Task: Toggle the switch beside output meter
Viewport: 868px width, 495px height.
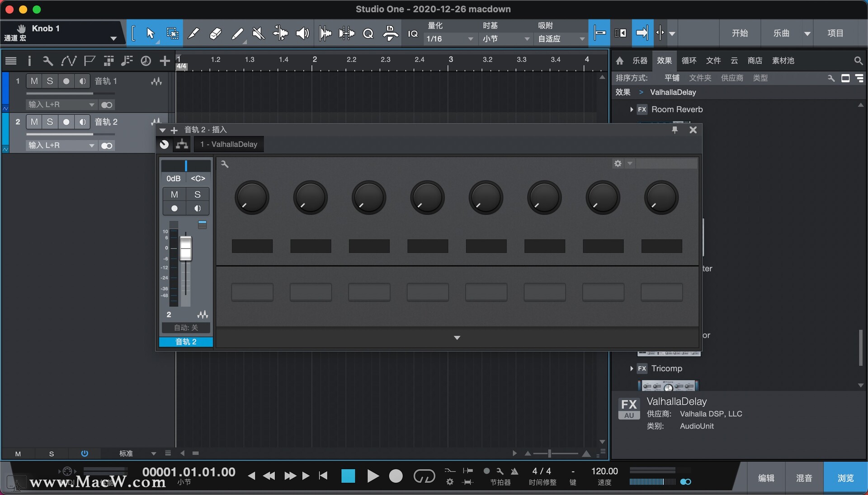Action: coord(685,482)
